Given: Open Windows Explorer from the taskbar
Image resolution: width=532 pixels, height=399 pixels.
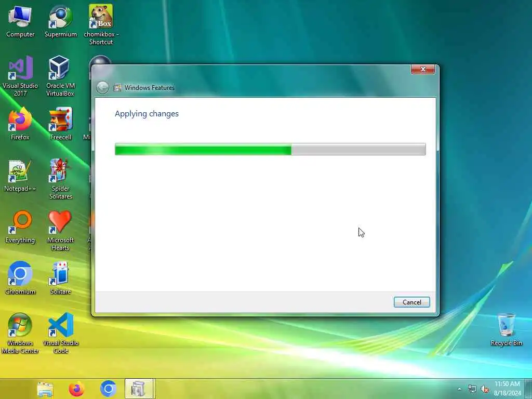Looking at the screenshot, I should (x=45, y=389).
